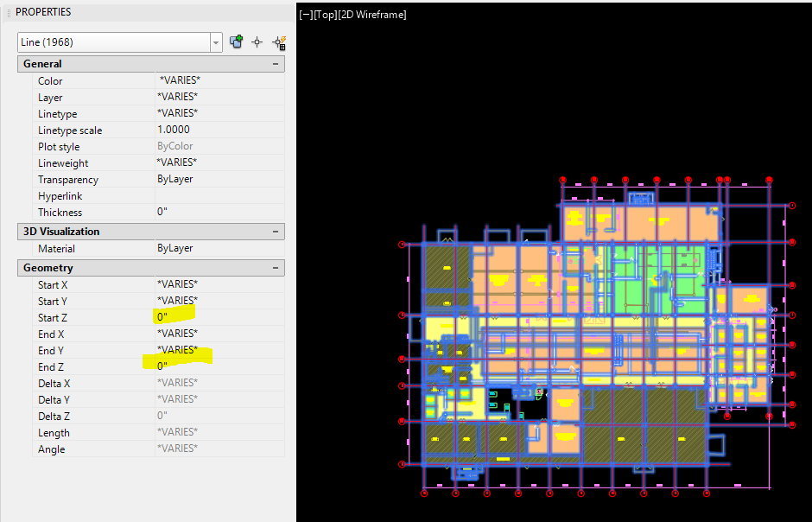Open the Quick Select dialog icon
Viewport: 812px width, 522px height.
click(x=278, y=41)
